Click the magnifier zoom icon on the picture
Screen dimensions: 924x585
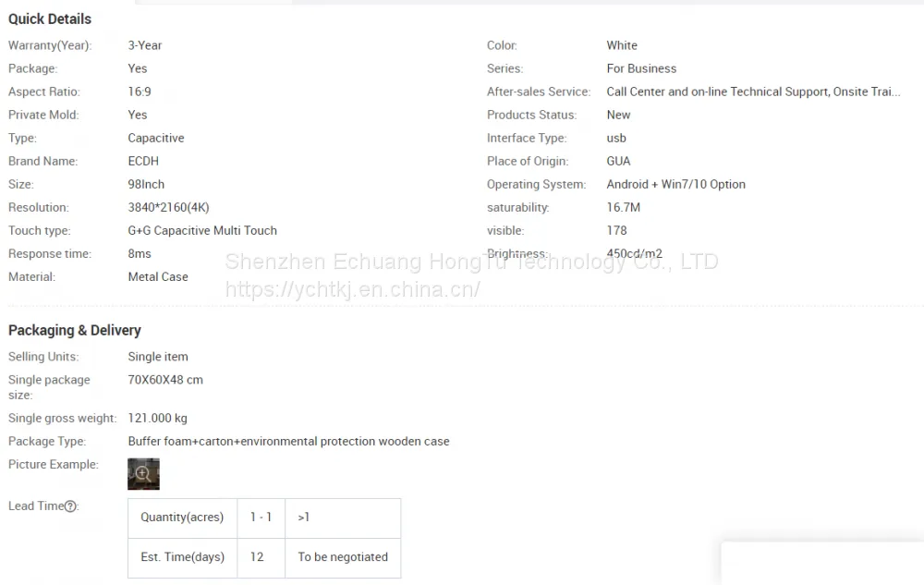coord(143,473)
